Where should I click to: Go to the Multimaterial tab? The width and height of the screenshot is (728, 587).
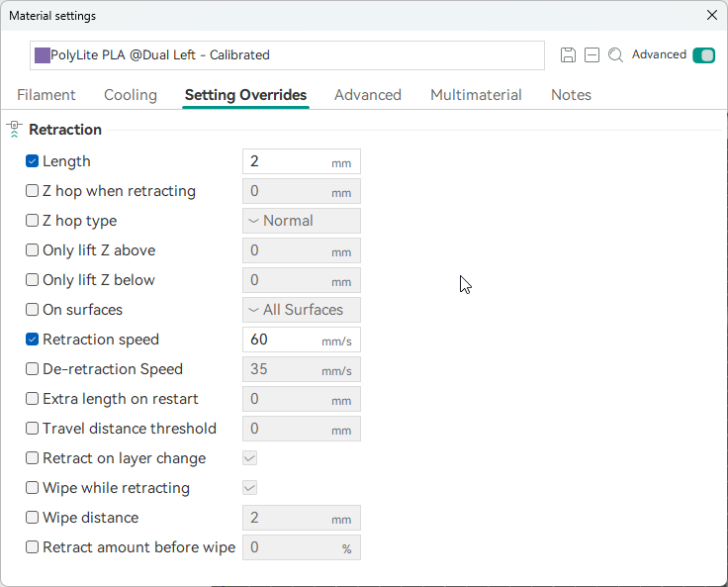click(476, 95)
